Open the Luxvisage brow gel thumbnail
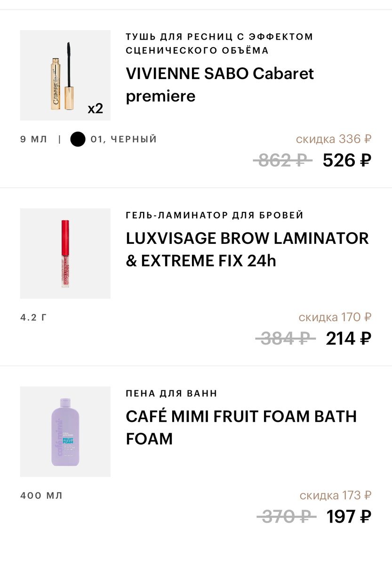Image resolution: width=392 pixels, height=565 pixels. point(65,253)
